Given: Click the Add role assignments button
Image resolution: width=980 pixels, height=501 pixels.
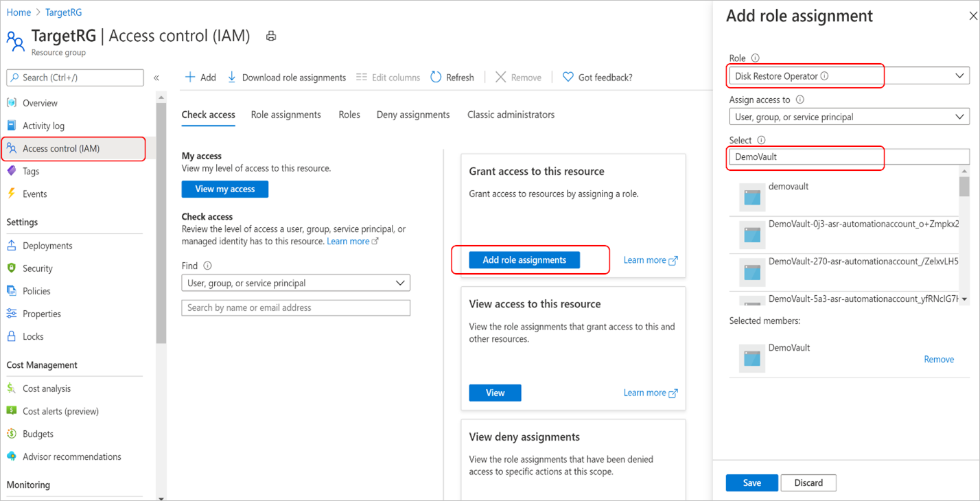Looking at the screenshot, I should coord(524,260).
